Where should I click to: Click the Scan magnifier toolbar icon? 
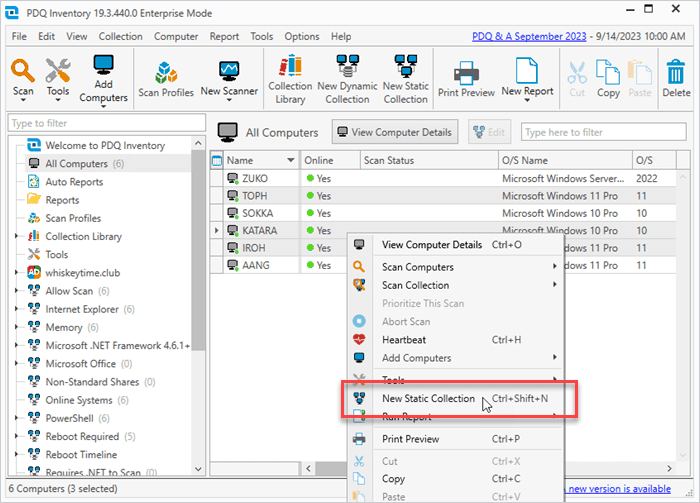(x=22, y=71)
